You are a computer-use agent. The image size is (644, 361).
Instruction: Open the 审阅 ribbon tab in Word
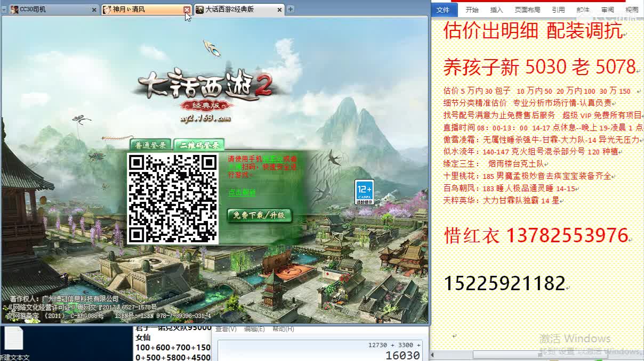tap(607, 10)
